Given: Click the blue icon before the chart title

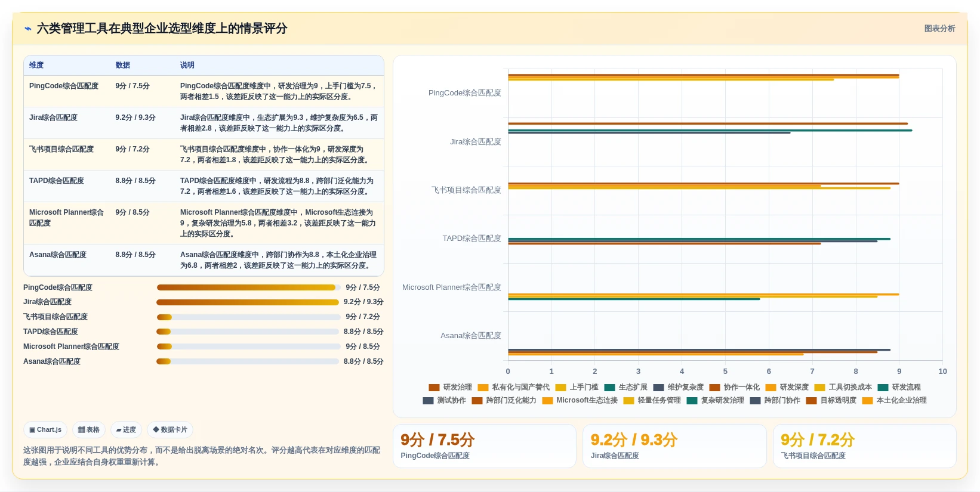Looking at the screenshot, I should [28, 29].
